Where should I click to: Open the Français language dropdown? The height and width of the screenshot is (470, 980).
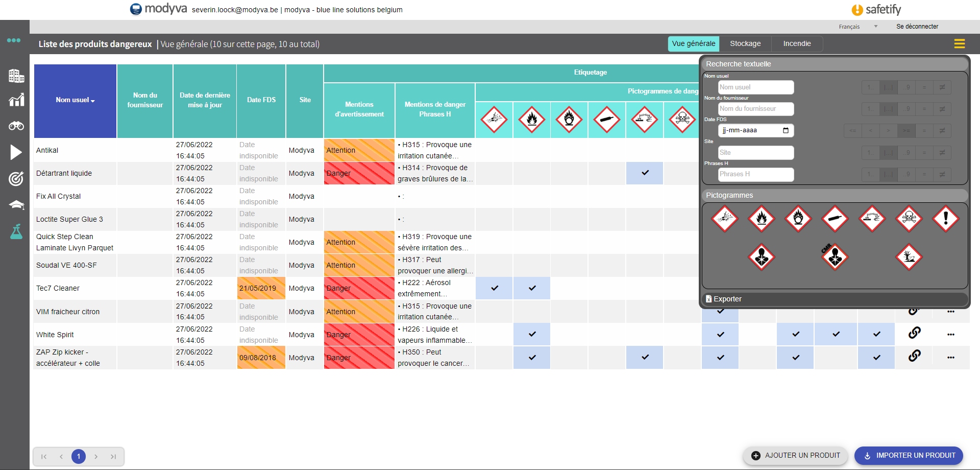[857, 27]
